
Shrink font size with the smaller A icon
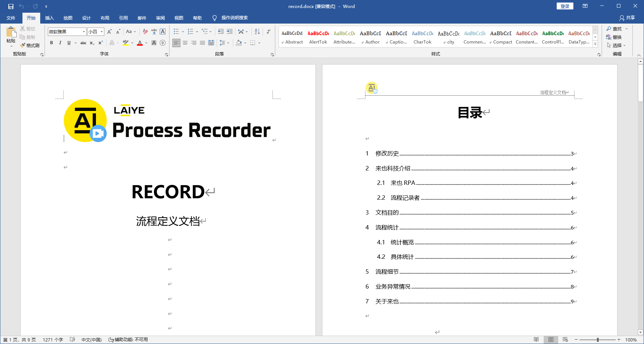118,32
